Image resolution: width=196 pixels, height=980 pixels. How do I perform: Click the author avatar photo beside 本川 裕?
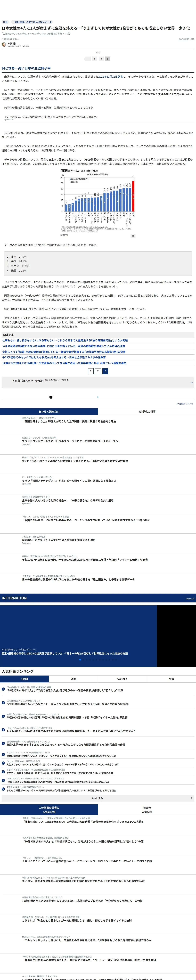4,45
